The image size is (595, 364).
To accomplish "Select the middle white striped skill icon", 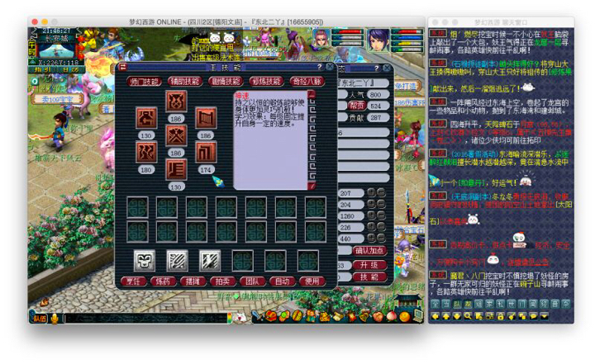I will 177,261.
